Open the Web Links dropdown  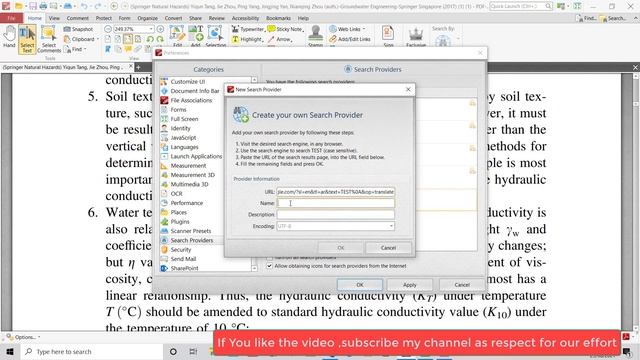pyautogui.click(x=347, y=29)
